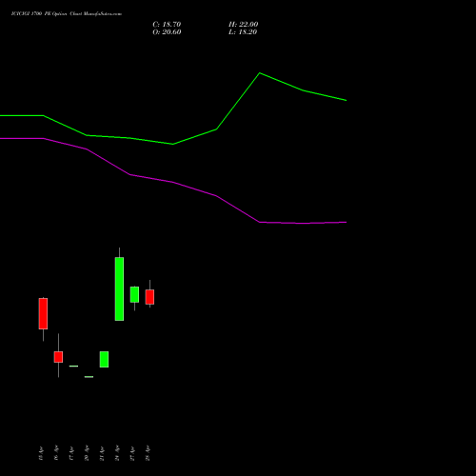Click the 15 Apr date label
Screen dimensions: 476x476
click(41, 453)
